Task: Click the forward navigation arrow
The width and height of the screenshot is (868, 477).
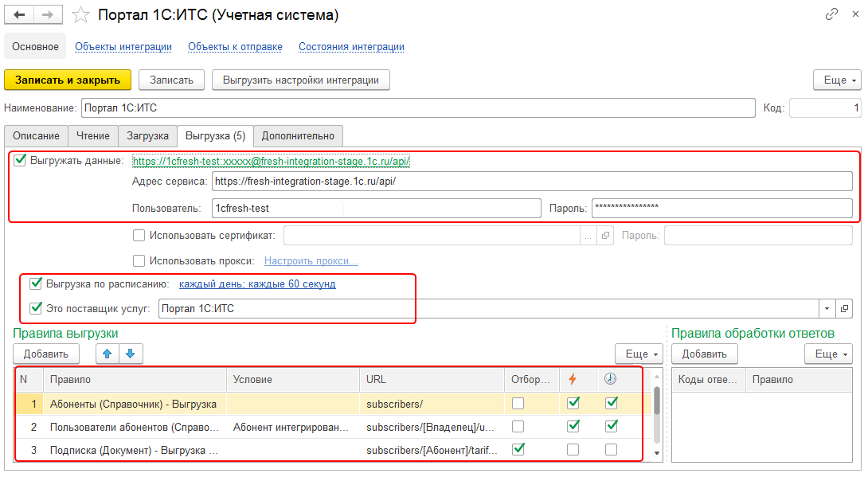Action: coord(48,15)
